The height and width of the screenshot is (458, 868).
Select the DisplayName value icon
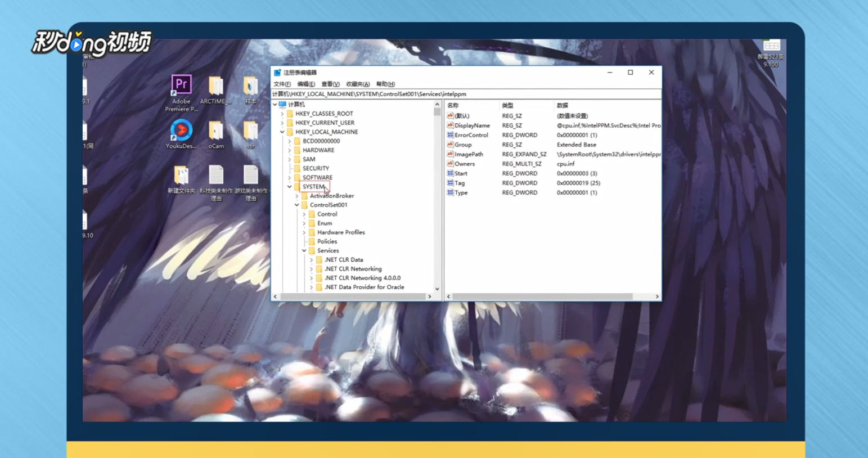pos(450,125)
